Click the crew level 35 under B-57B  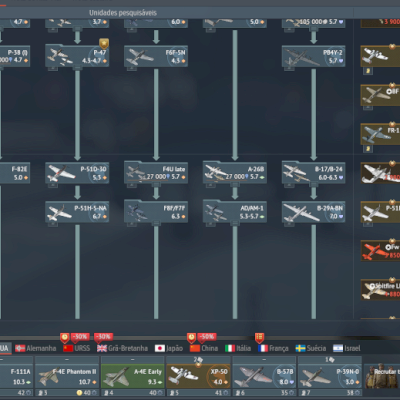[286, 393]
